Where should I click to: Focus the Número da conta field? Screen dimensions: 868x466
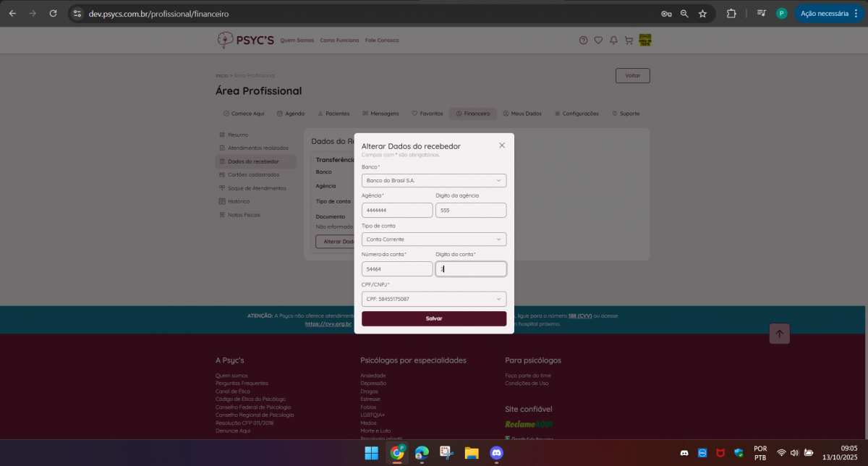point(397,269)
